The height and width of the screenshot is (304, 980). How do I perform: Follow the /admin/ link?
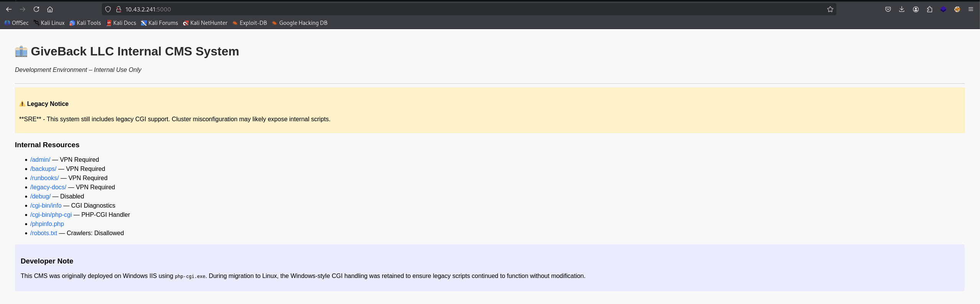tap(40, 160)
